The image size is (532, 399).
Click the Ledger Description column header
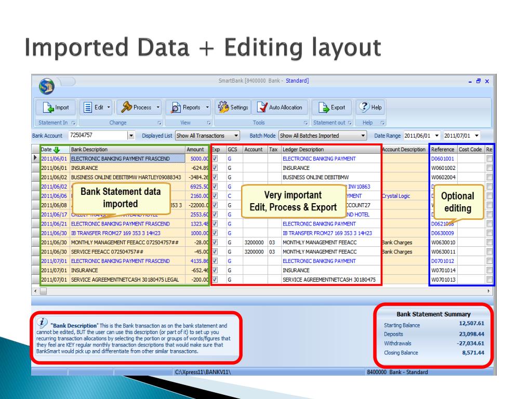click(331, 150)
